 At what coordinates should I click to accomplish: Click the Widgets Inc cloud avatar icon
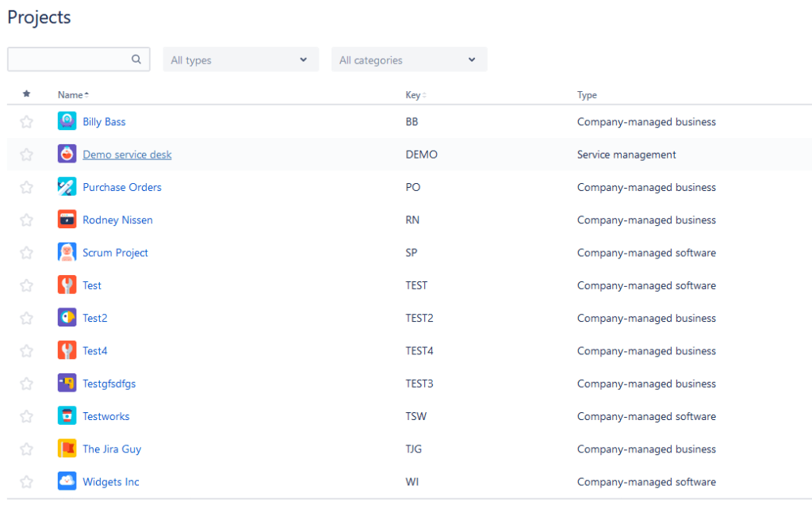[67, 481]
